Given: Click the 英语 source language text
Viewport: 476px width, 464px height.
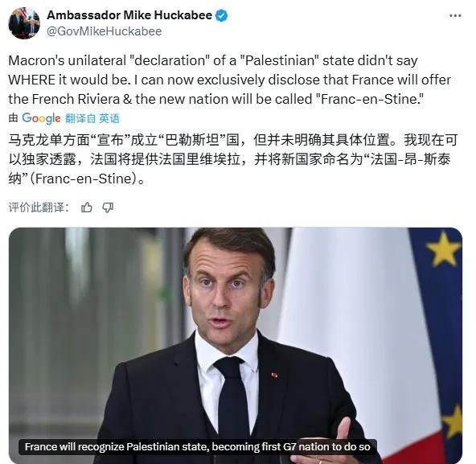Looking at the screenshot, I should coord(109,118).
